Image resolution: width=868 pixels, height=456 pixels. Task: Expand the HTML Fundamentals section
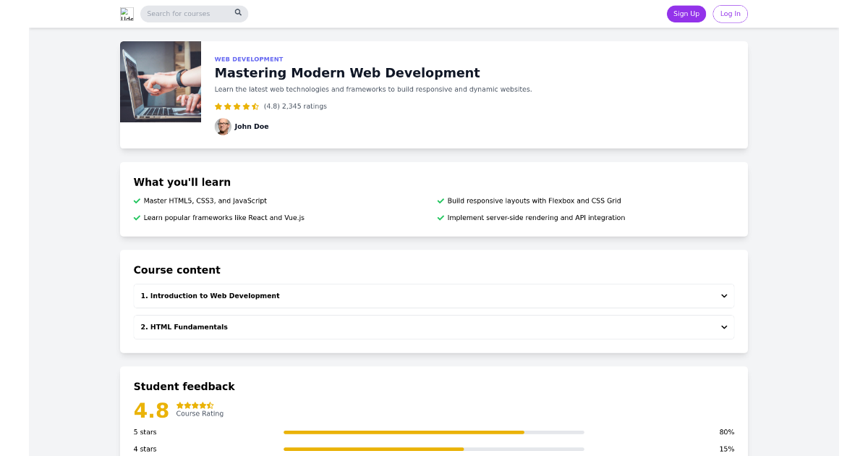[x=434, y=326]
